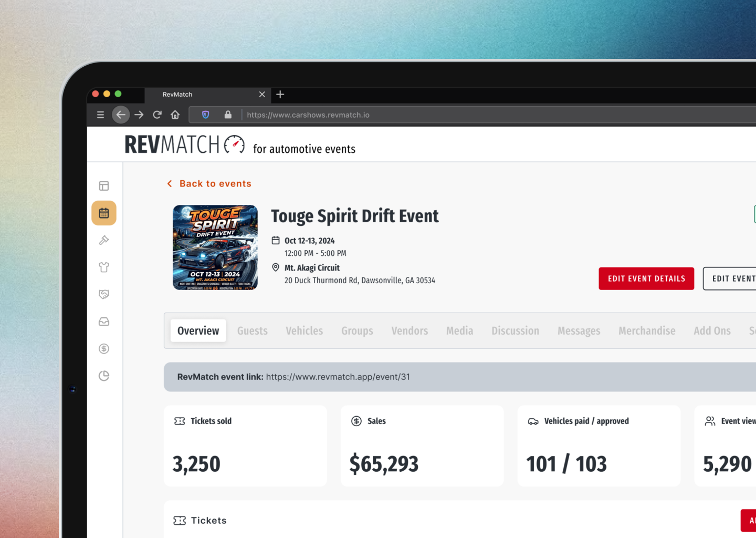Click the Mt. Akagi Circuit venue name
Viewport: 756px width, 538px height.
[x=312, y=268]
